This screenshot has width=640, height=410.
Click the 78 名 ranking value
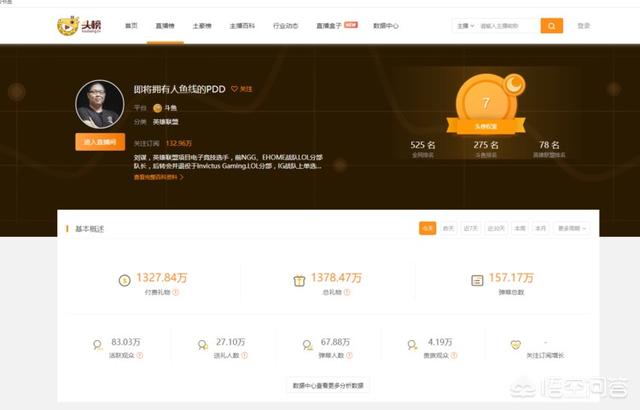click(x=549, y=145)
